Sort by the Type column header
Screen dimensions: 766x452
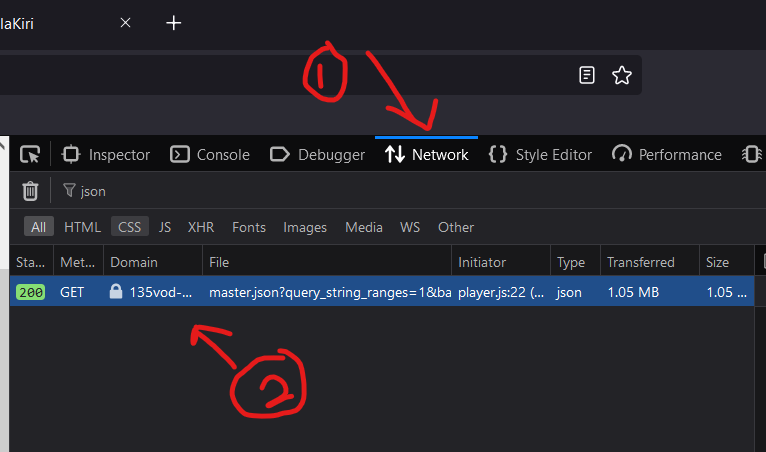[575, 262]
